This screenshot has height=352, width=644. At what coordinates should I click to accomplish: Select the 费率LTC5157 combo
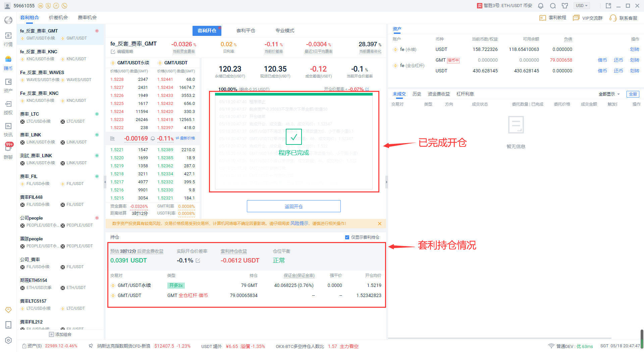tap(60, 304)
